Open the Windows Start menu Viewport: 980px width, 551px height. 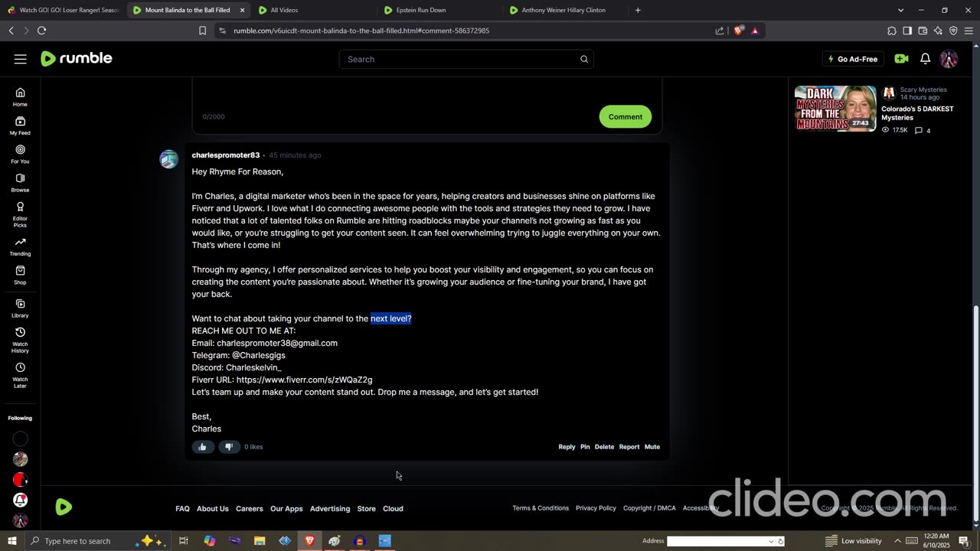(x=11, y=541)
